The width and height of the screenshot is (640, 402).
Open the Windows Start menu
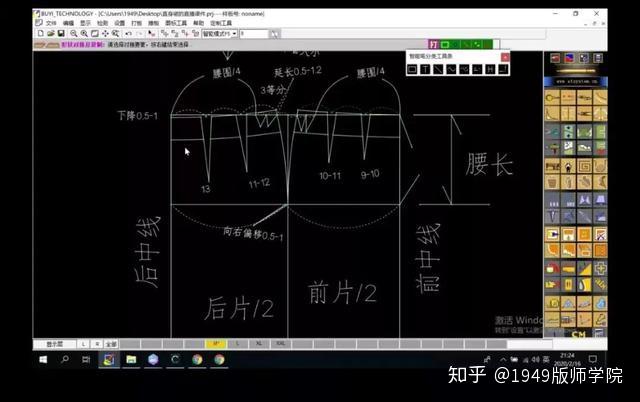point(43,360)
